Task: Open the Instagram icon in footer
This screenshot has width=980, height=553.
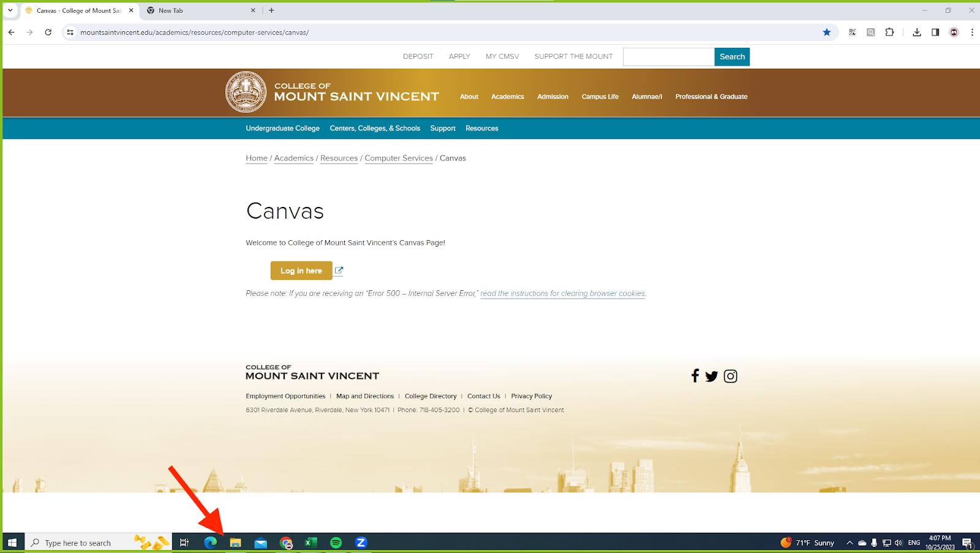Action: tap(730, 376)
